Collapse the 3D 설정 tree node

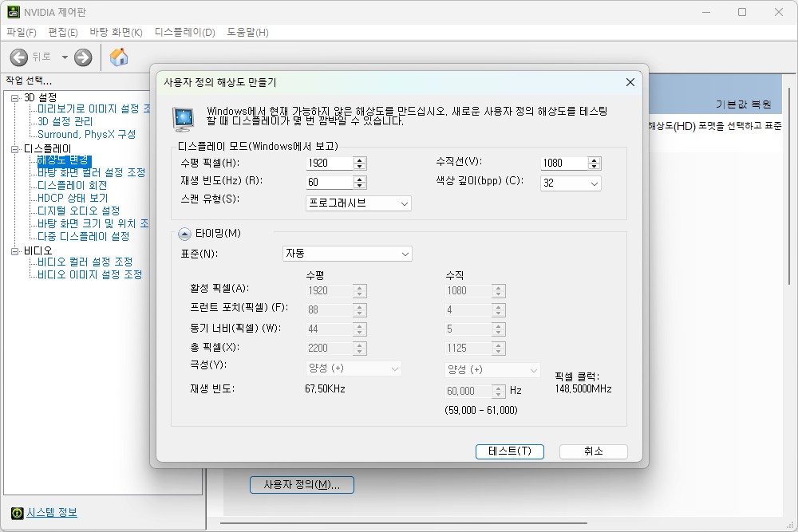pos(14,98)
